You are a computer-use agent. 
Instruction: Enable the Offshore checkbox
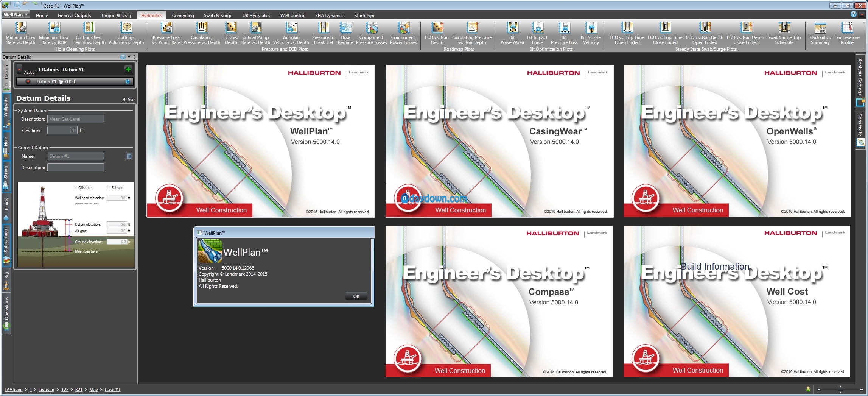click(76, 187)
